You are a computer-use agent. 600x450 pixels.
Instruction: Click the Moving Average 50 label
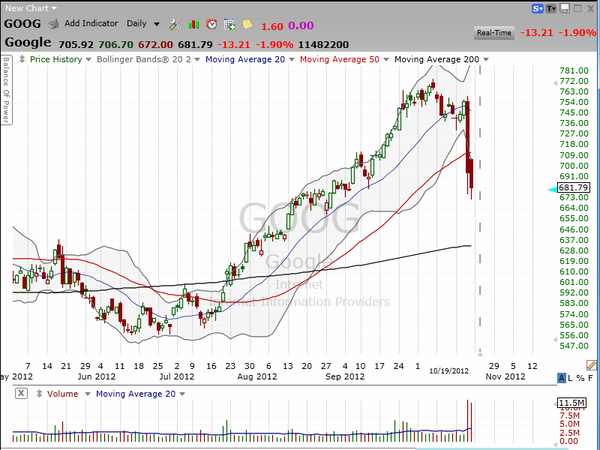(339, 59)
